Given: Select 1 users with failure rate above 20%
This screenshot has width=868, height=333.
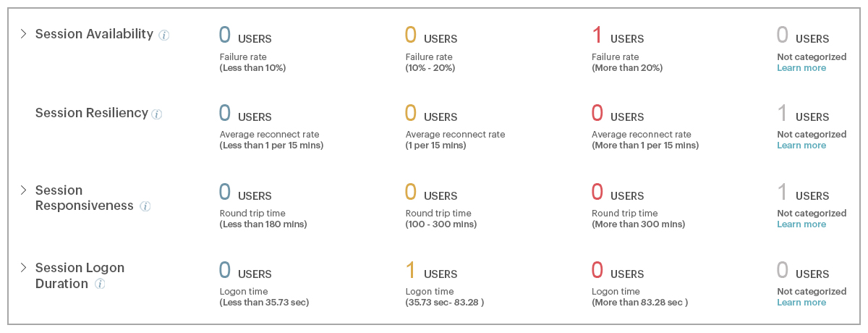Looking at the screenshot, I should pos(617,35).
